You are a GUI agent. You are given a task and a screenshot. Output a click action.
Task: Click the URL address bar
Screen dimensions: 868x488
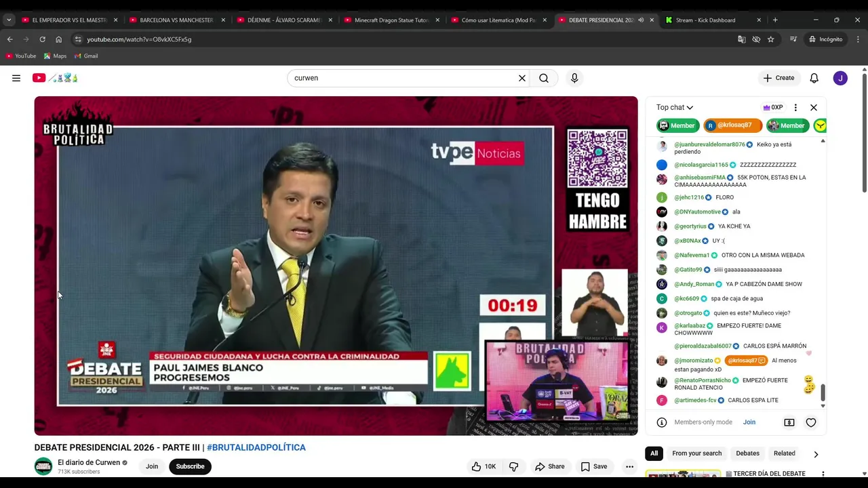pyautogui.click(x=407, y=39)
